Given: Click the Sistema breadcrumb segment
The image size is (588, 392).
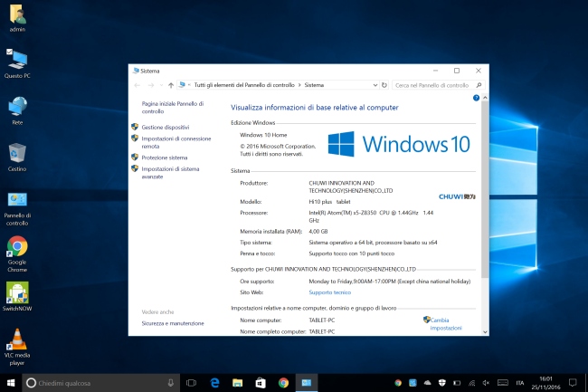Looking at the screenshot, I should click(x=314, y=85).
